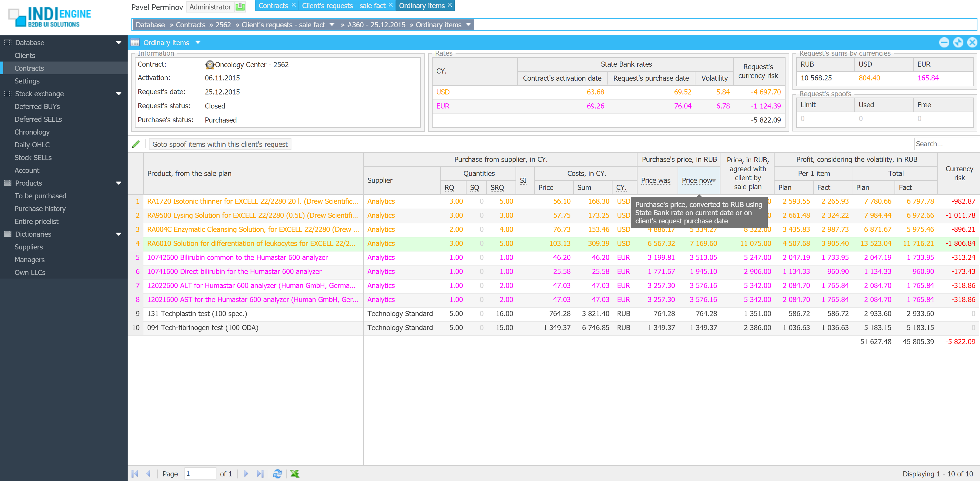Collapse the Stock exchange sidebar section
The width and height of the screenshot is (980, 481).
coord(118,94)
